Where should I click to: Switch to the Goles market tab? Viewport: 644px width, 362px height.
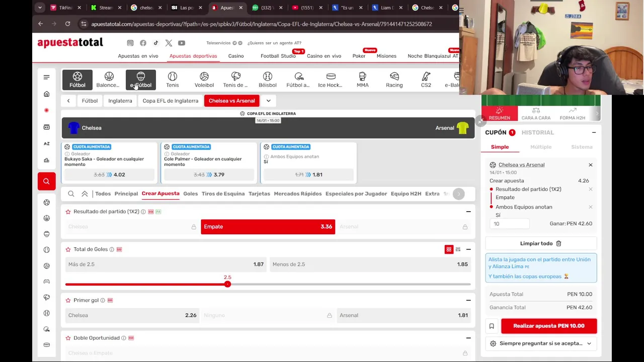point(191,194)
